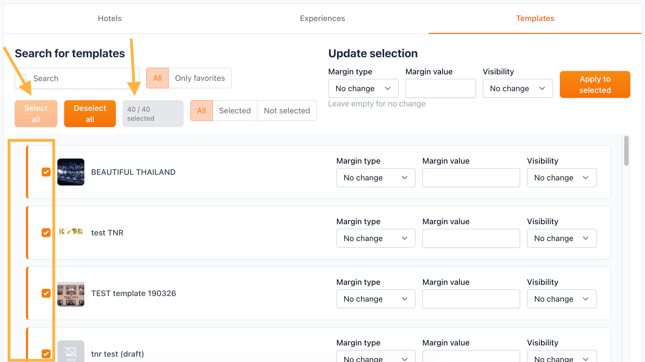Expand the Margin type dropdown for BEAUTIFUL THAILAND
Screen dimensions: 645x362
(376, 178)
